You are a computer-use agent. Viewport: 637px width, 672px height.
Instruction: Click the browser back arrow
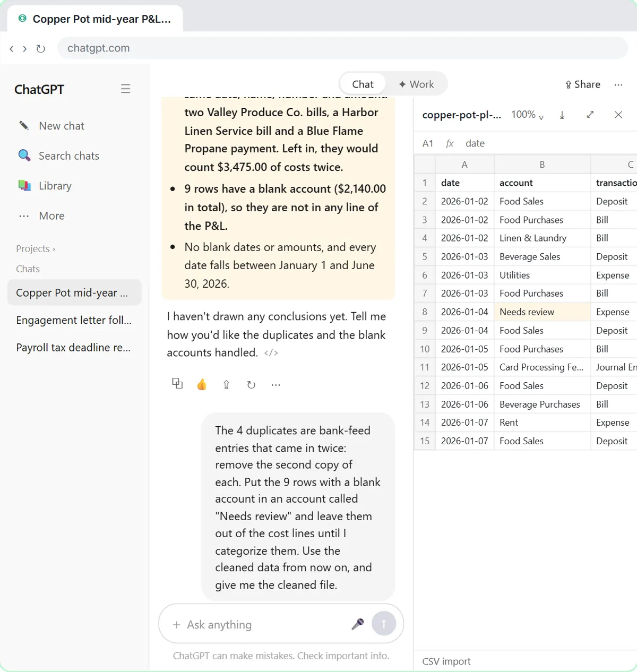12,49
